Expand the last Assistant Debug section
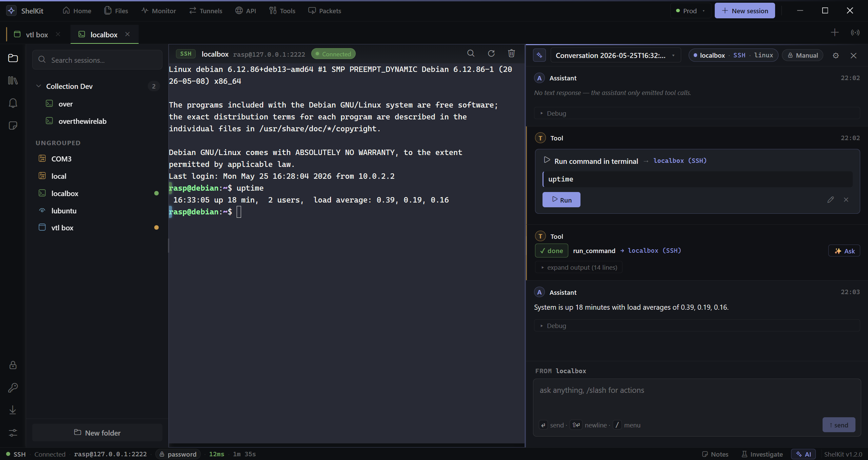This screenshot has width=868, height=460. point(697,326)
